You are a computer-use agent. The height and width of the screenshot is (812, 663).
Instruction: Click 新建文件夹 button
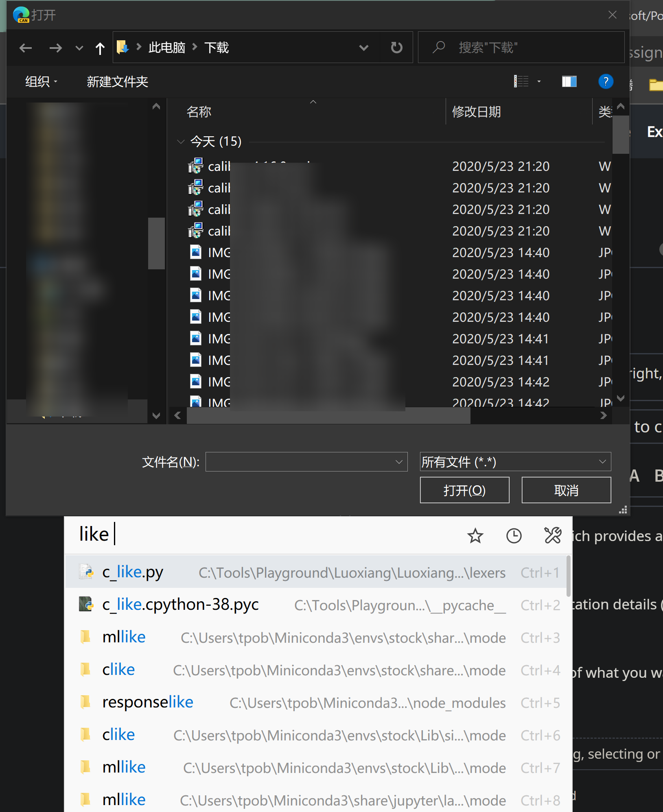pos(117,82)
